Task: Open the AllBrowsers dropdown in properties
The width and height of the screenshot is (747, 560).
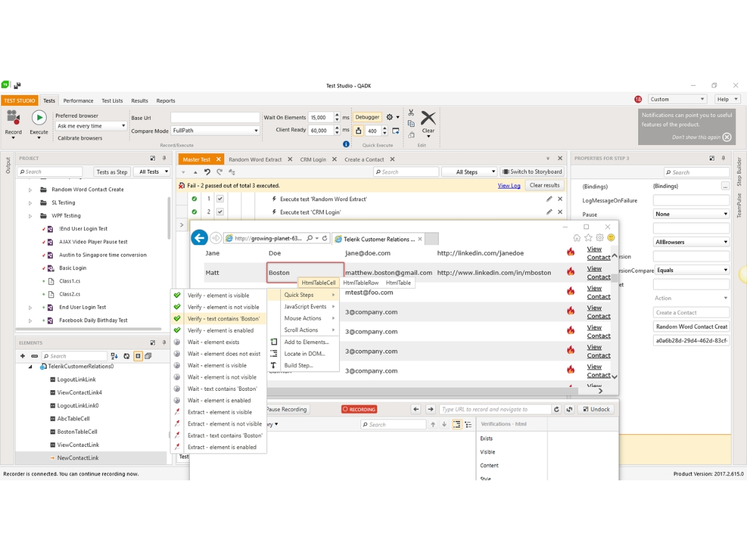Action: (691, 242)
